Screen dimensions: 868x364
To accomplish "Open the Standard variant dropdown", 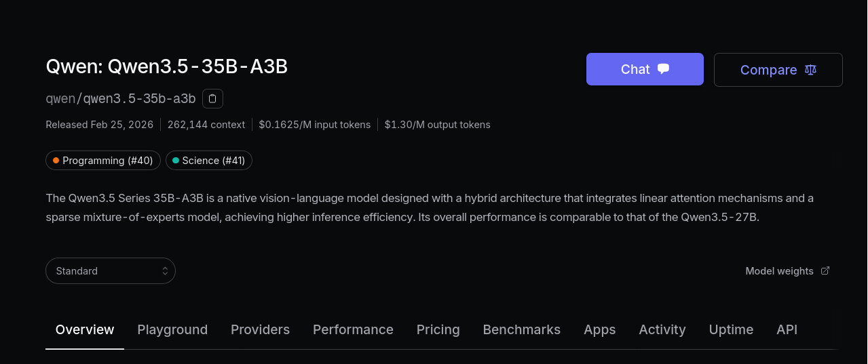I will coord(111,270).
